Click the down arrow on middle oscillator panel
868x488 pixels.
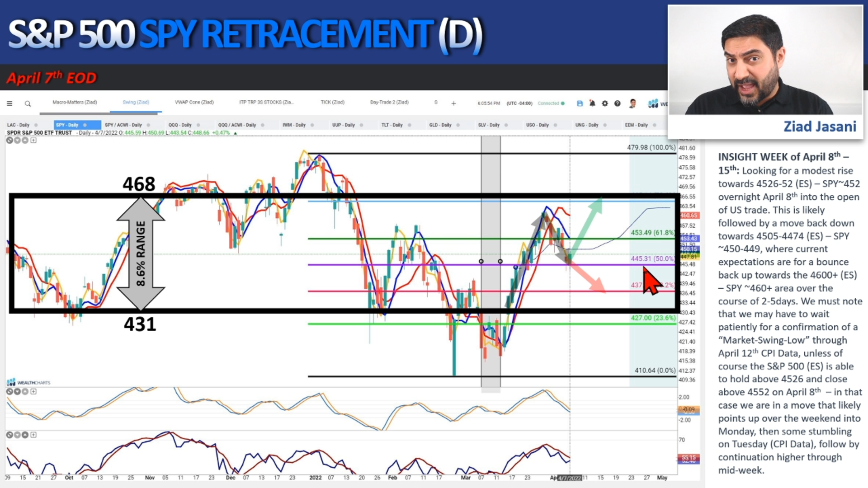pyautogui.click(x=17, y=391)
